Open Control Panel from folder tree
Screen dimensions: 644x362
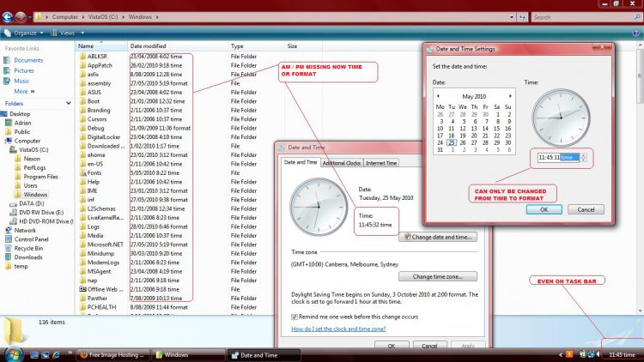pyautogui.click(x=31, y=239)
